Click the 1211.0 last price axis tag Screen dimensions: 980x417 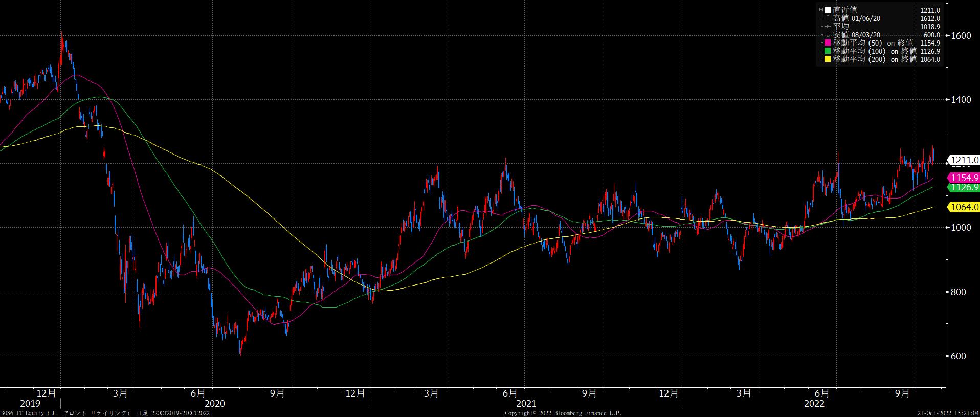click(964, 160)
